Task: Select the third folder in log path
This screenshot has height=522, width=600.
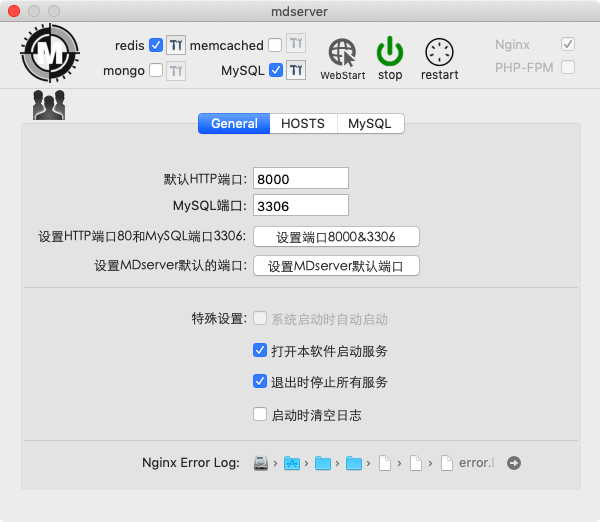Action: pyautogui.click(x=354, y=463)
